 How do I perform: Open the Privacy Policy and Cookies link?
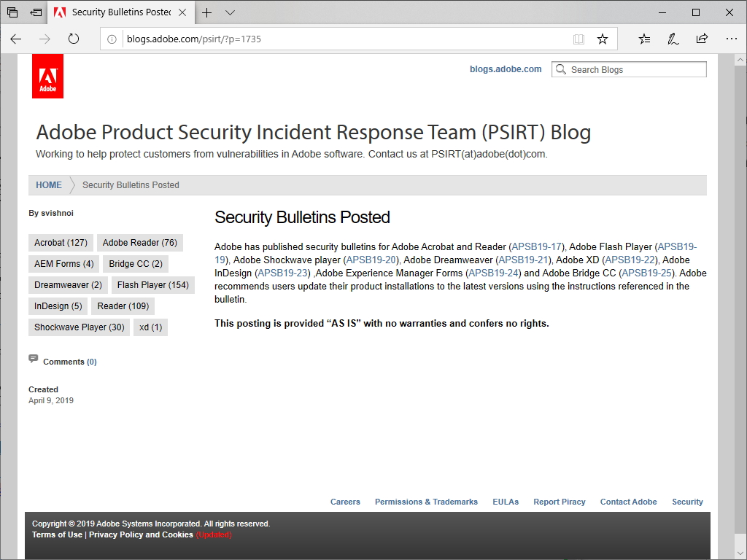(141, 534)
